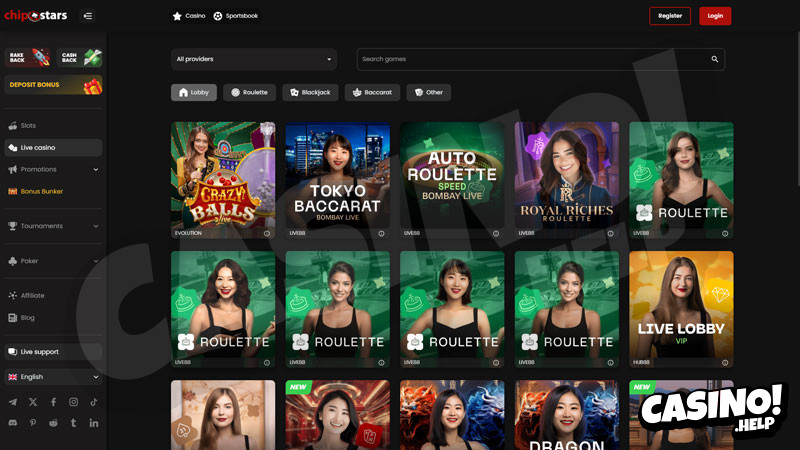Open the Telegram social icon
The image size is (800, 450).
13,402
